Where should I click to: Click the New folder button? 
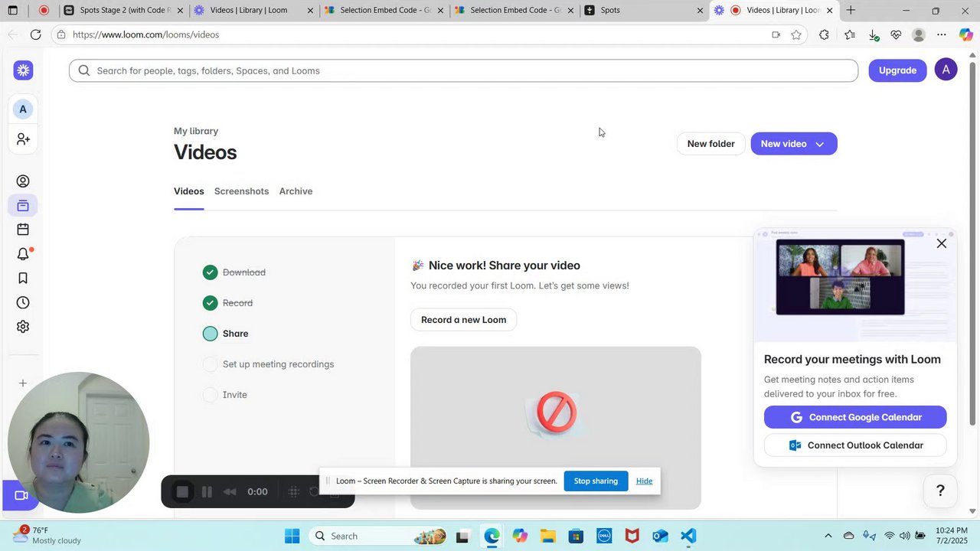(x=710, y=144)
